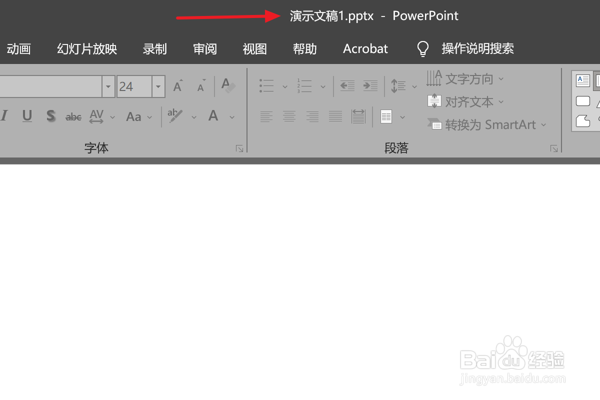
Task: Select the rectangle shape icon
Action: point(583,101)
